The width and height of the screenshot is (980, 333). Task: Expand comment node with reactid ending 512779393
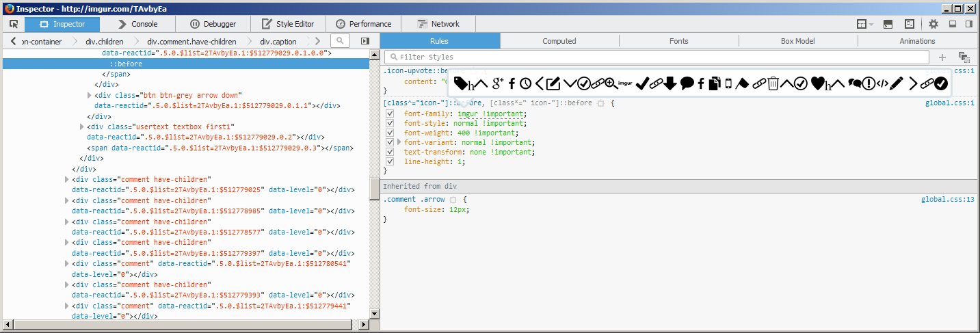pos(67,284)
